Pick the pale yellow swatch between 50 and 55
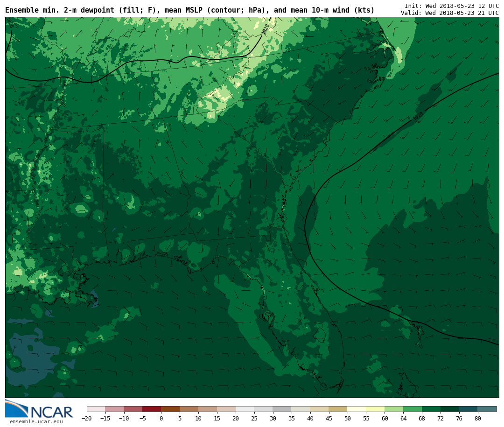Screen dimensions: 504x427 [357, 409]
